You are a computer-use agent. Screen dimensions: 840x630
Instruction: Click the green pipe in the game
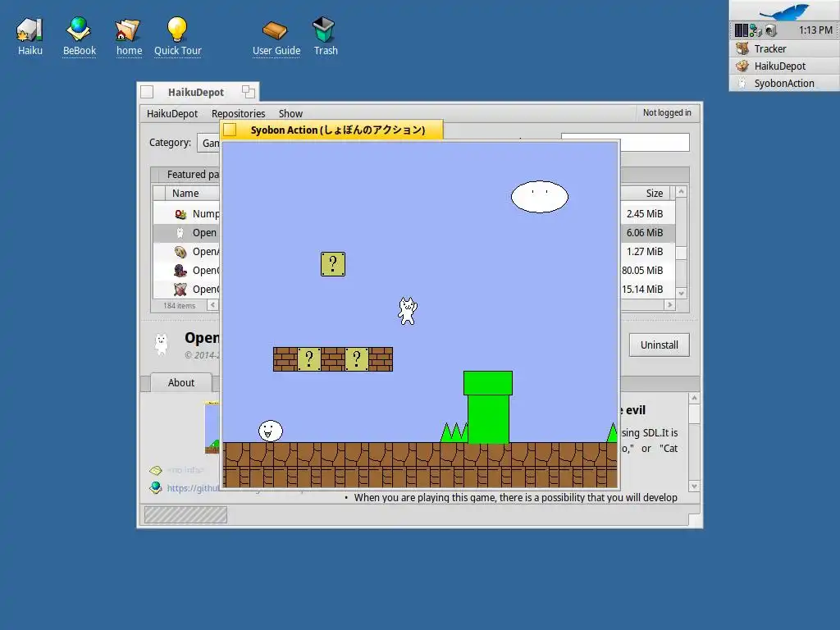pos(488,407)
